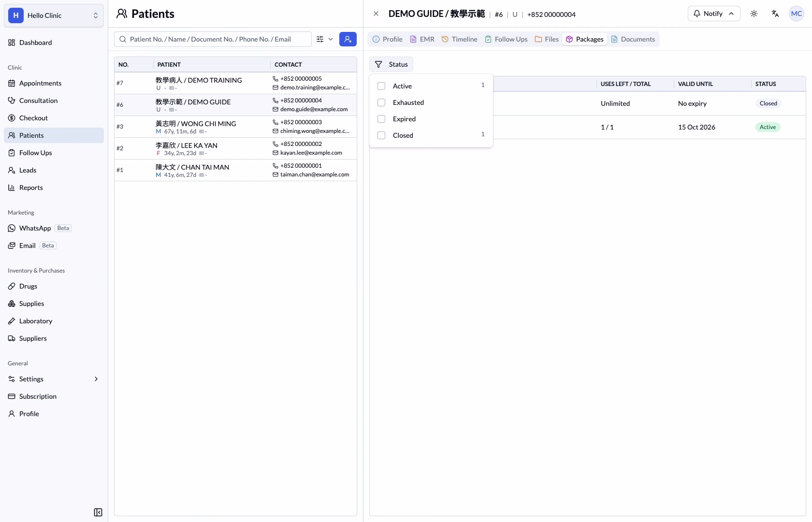Open the Notify dropdown

714,14
